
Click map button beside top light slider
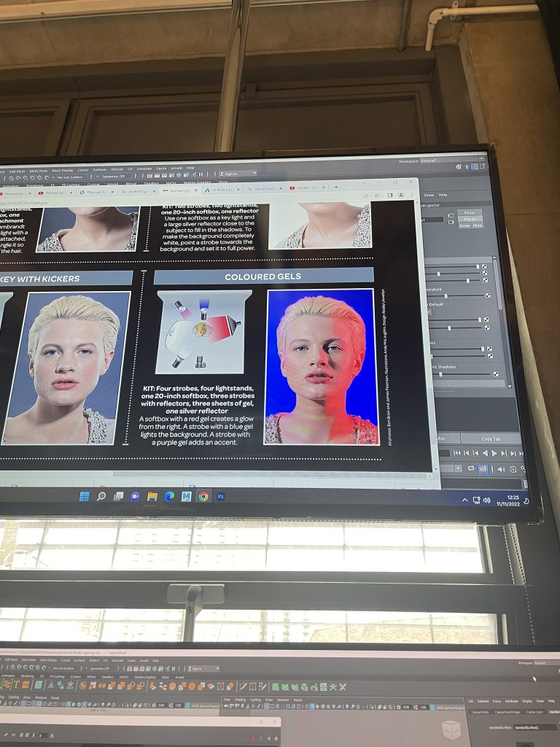(x=484, y=266)
